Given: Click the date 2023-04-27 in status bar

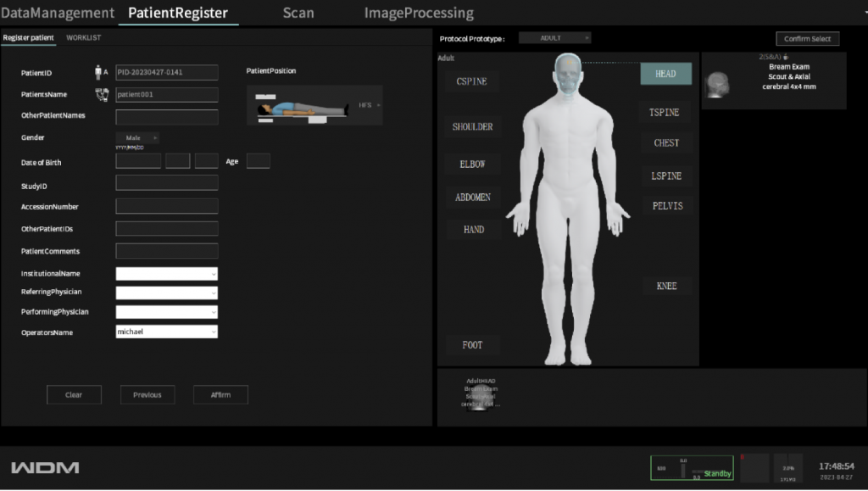Looking at the screenshot, I should click(x=836, y=477).
